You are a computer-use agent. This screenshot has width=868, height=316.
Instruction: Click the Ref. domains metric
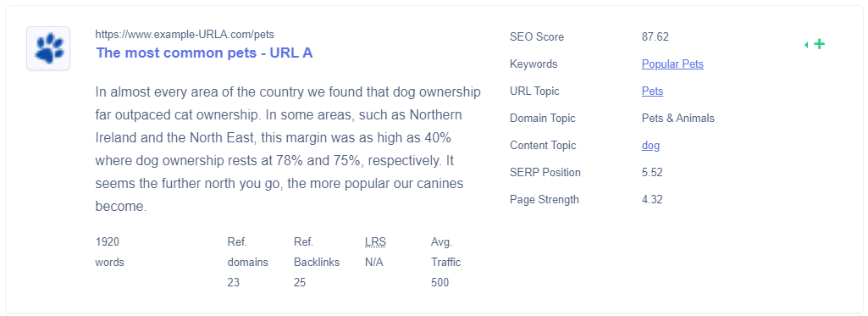coord(247,262)
